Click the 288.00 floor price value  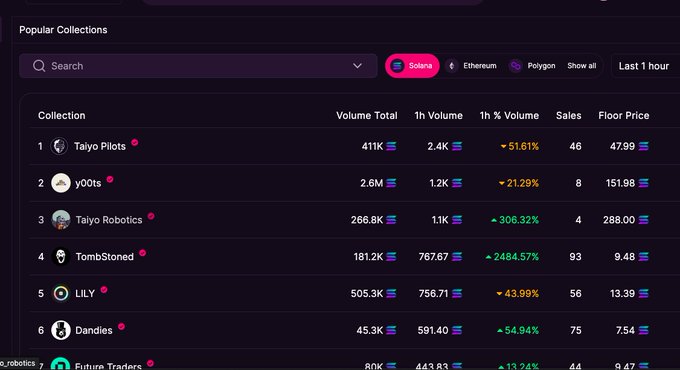pyautogui.click(x=619, y=220)
